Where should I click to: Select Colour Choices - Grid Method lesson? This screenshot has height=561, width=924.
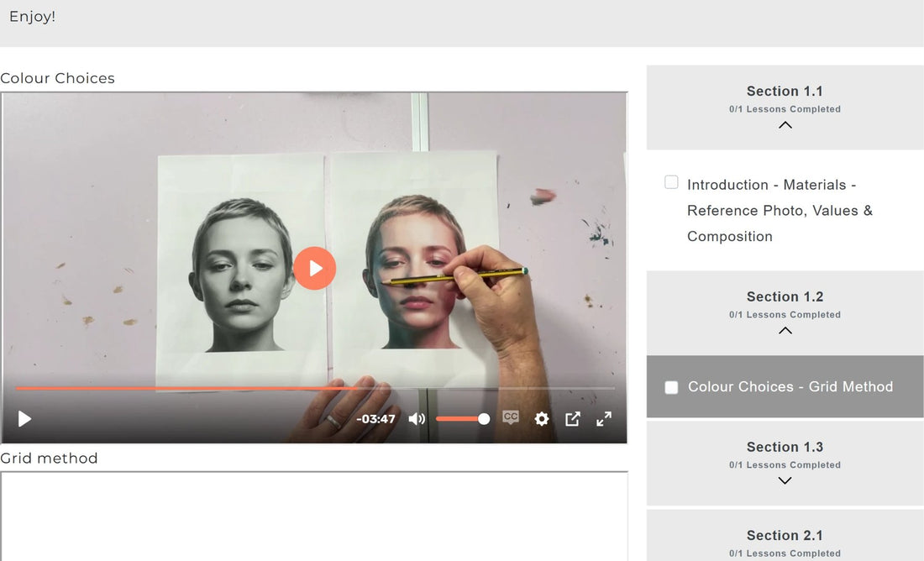pos(790,386)
